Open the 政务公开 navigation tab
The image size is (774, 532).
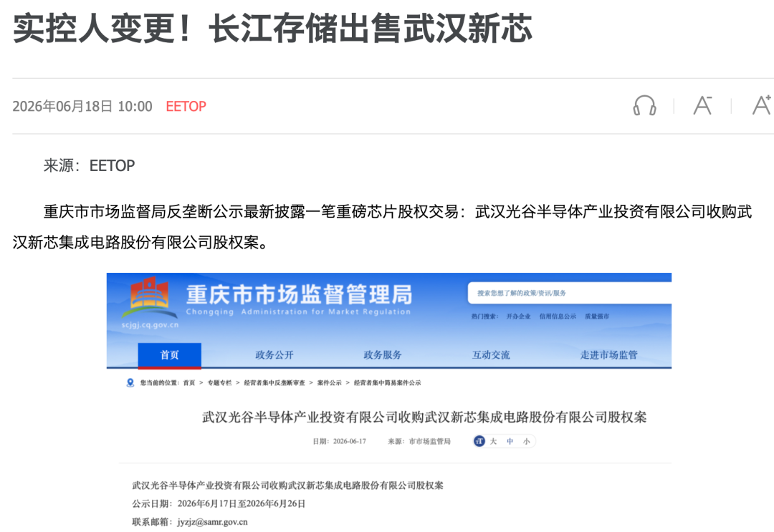[274, 355]
